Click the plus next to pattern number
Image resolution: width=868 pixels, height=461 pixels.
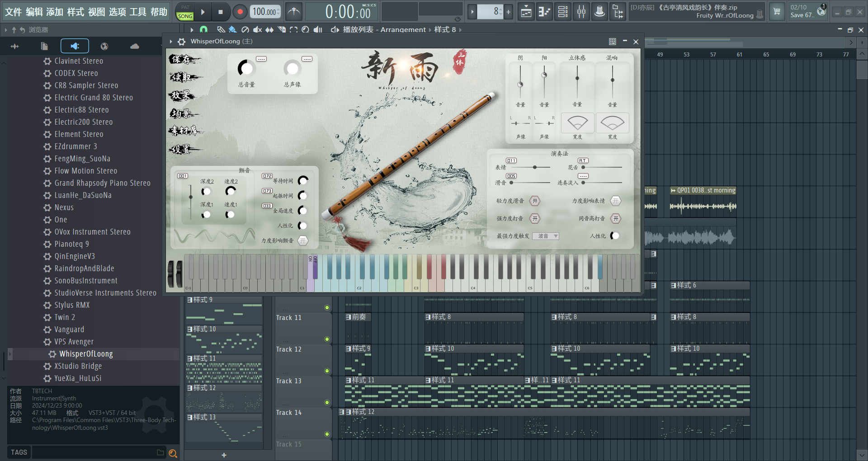[x=508, y=12]
